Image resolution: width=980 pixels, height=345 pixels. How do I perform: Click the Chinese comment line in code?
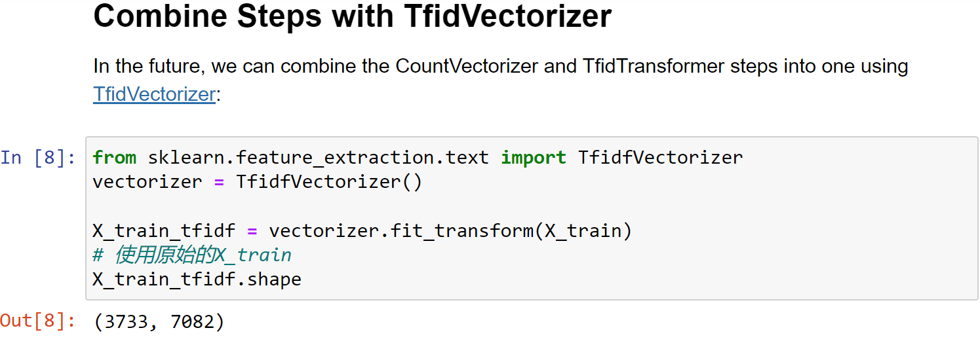192,255
